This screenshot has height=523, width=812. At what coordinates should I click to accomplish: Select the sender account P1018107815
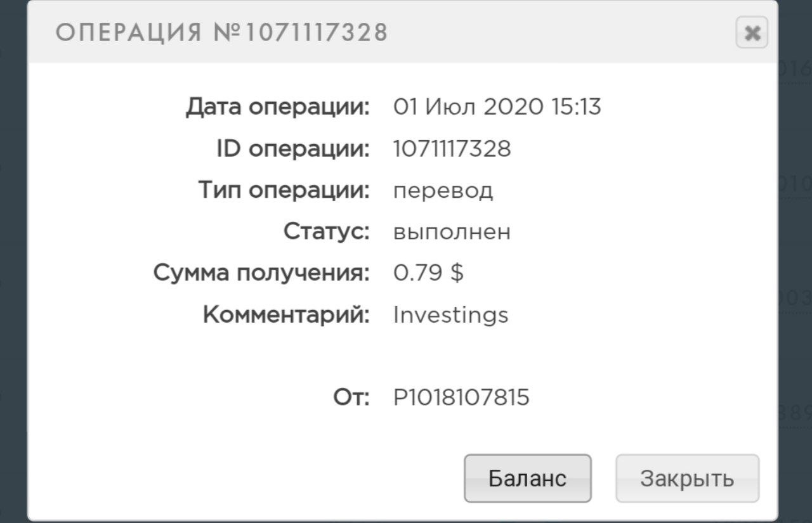pyautogui.click(x=461, y=397)
